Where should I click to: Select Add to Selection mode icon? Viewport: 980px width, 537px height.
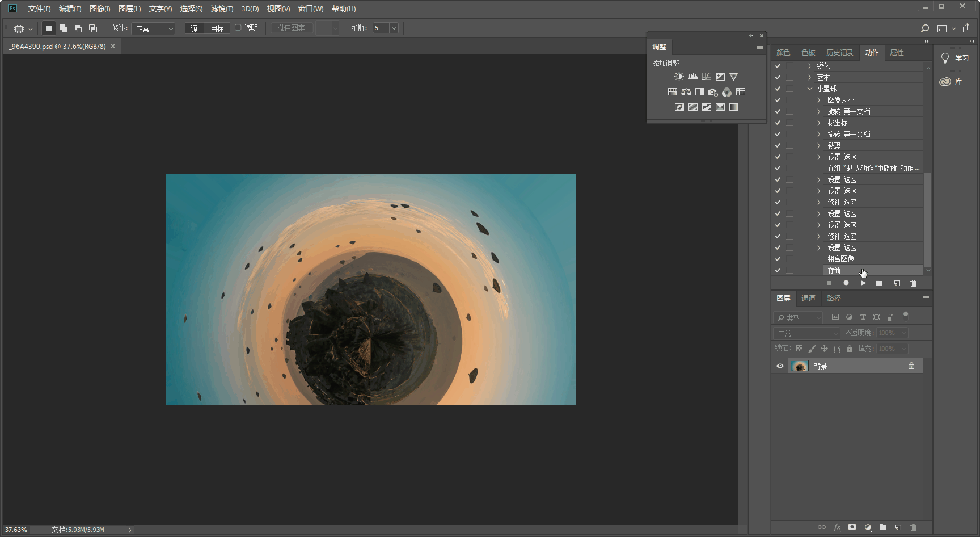pos(64,28)
